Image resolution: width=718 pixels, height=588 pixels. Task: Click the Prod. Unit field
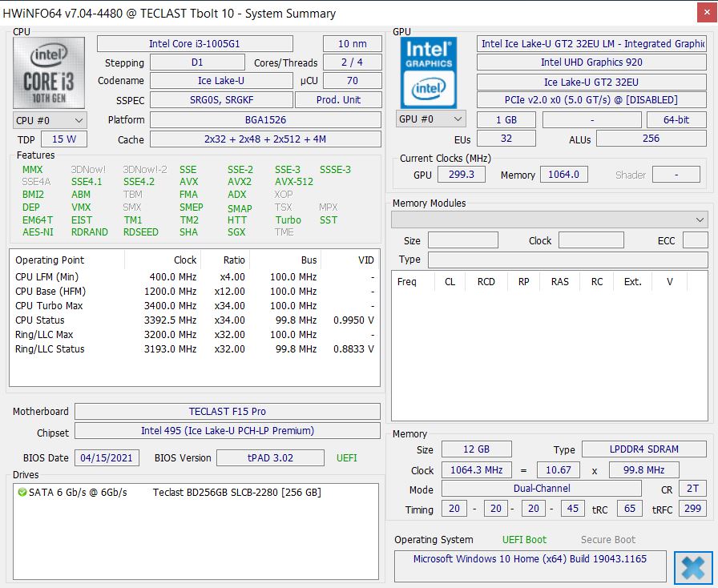tap(338, 100)
